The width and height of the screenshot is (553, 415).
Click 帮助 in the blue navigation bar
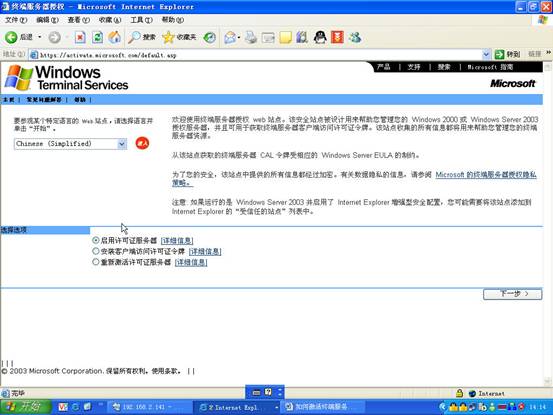80,100
